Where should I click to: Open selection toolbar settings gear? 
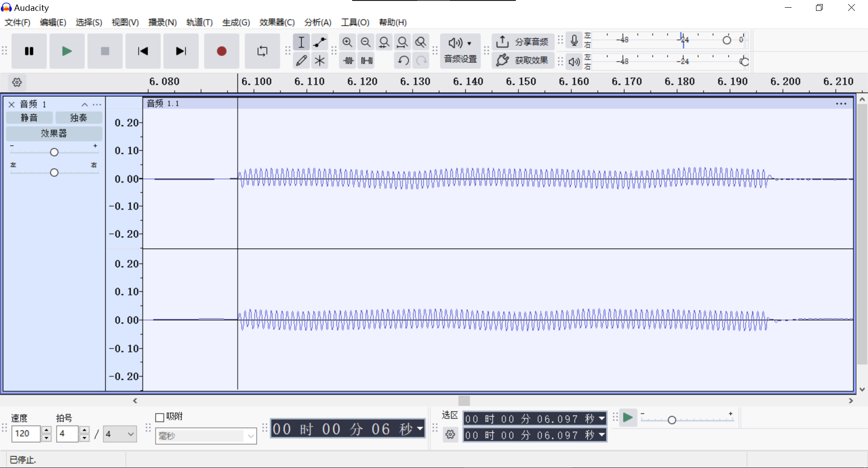pyautogui.click(x=450, y=435)
